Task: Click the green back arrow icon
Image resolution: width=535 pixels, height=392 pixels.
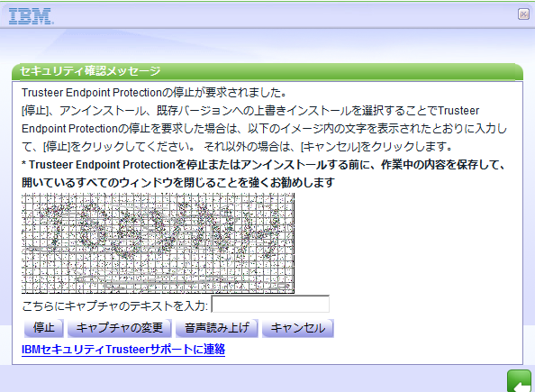Action: pyautogui.click(x=520, y=381)
